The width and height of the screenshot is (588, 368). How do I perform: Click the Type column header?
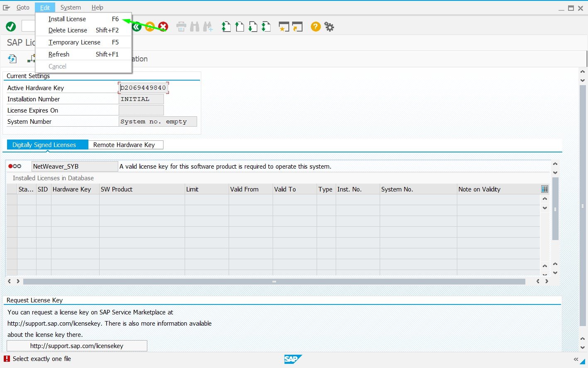pyautogui.click(x=326, y=189)
